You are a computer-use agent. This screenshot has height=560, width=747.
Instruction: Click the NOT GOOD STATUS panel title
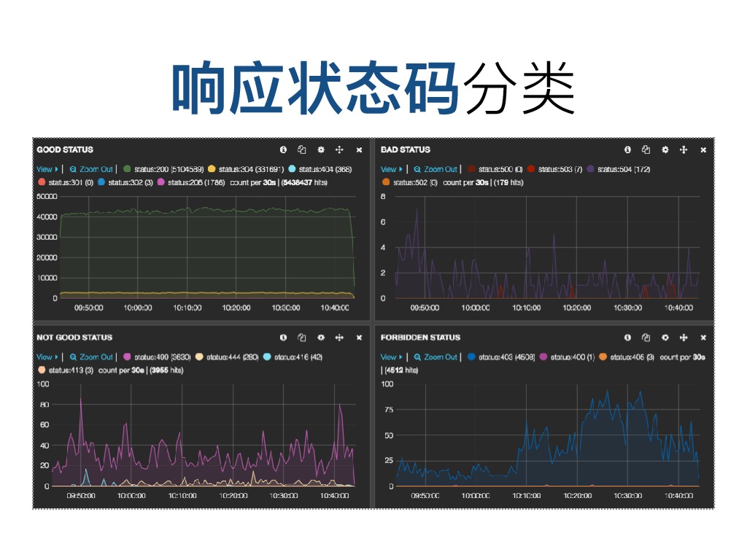point(74,337)
